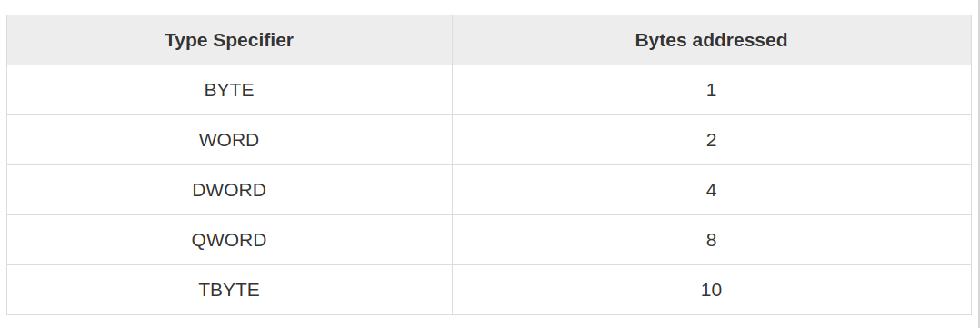
Task: Select the BYTE type specifier cell
Action: [229, 90]
